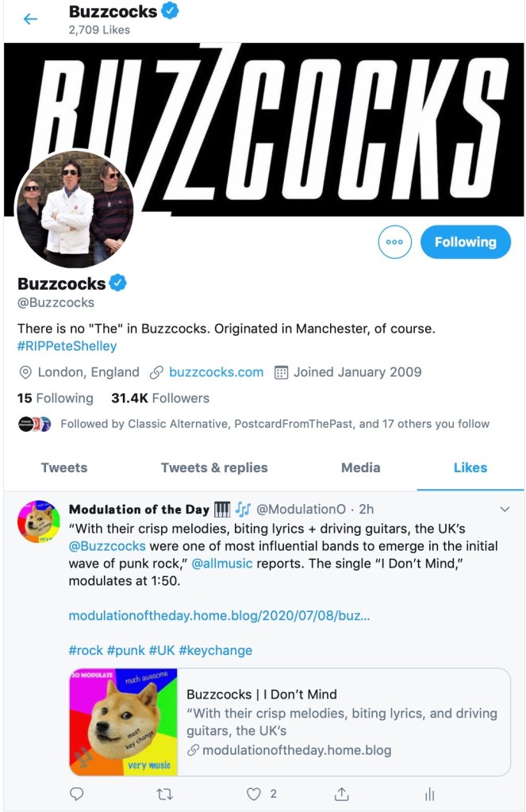
Task: Share the tweet using the upload icon
Action: [341, 794]
